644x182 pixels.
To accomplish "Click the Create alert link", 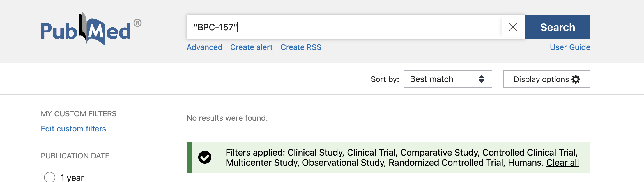I will 251,47.
